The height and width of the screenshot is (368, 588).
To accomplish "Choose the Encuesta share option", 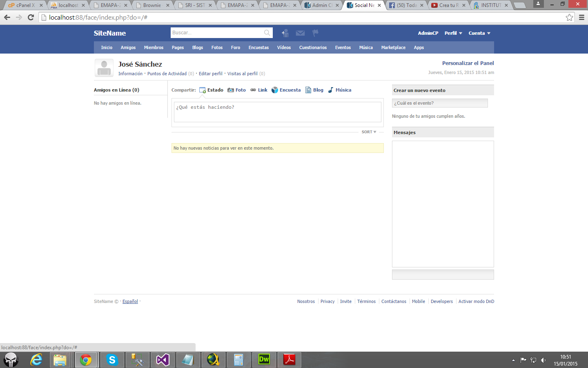I will pyautogui.click(x=286, y=90).
